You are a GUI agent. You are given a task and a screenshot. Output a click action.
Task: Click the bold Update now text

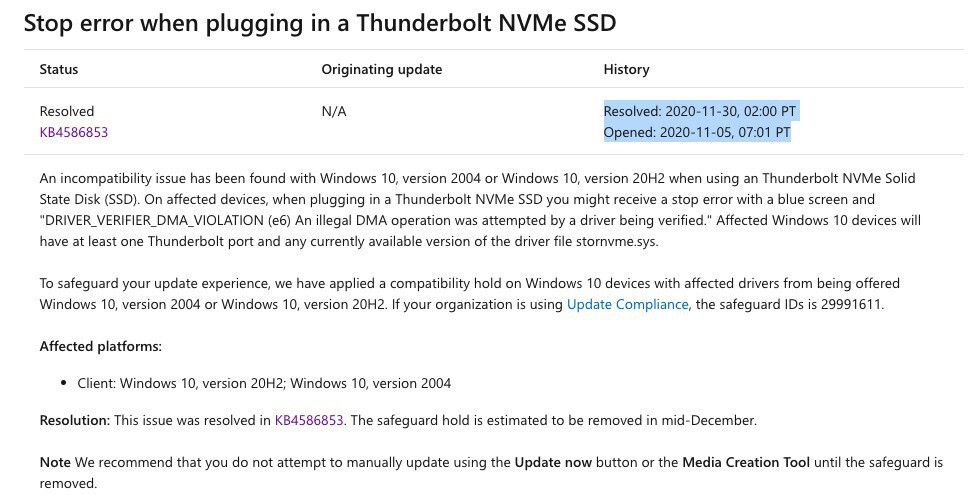click(553, 462)
